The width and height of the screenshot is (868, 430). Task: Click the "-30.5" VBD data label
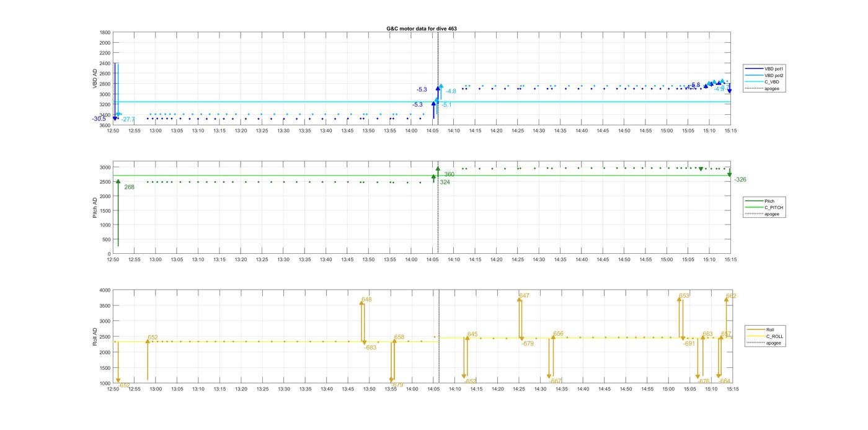[99, 119]
